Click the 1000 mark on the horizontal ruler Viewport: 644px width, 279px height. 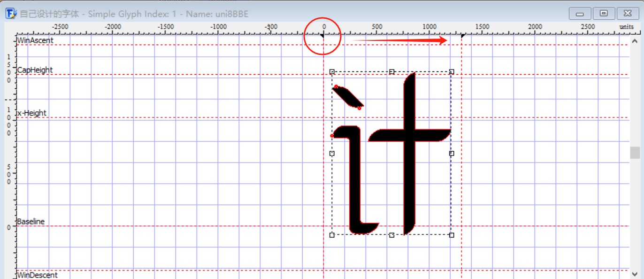[x=429, y=27]
